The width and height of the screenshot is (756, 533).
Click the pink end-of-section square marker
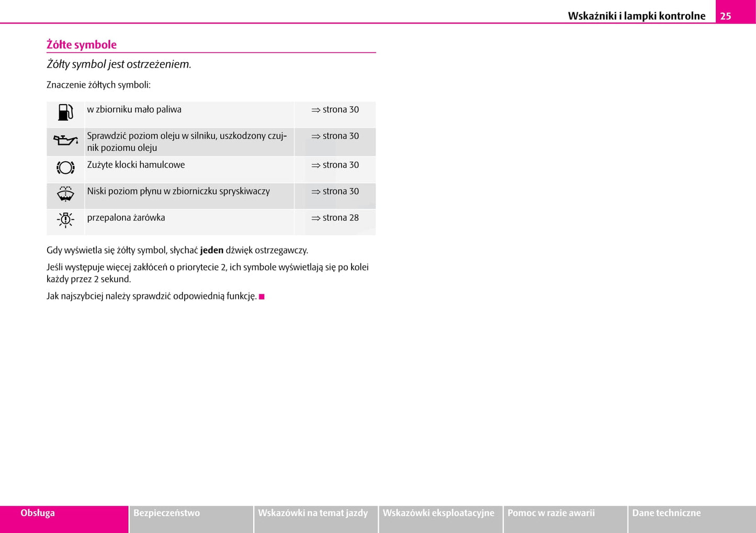262,297
